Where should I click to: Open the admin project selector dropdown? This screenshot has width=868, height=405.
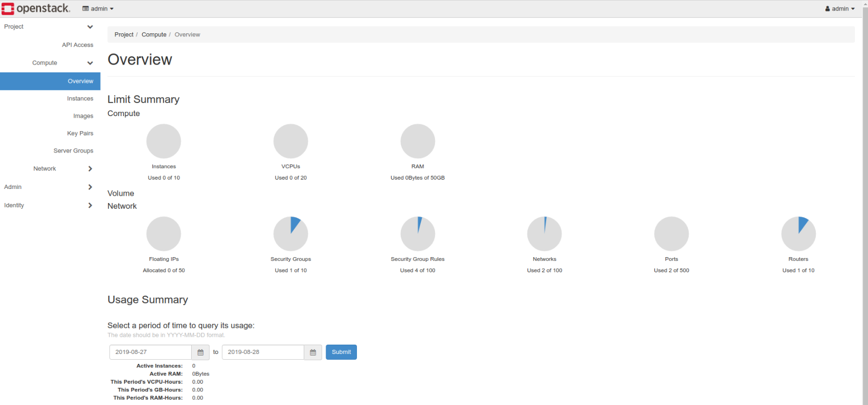(x=98, y=9)
